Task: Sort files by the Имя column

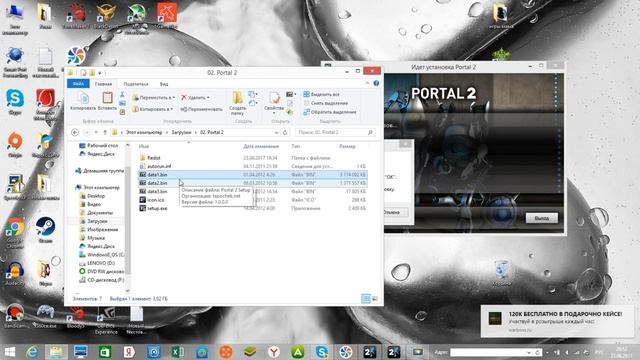Action: pos(144,146)
